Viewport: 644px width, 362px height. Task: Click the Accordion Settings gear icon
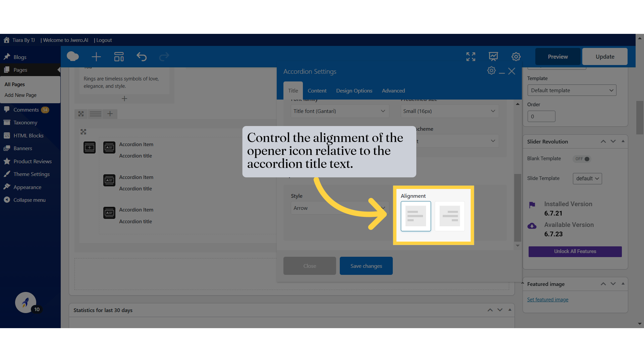coord(491,71)
